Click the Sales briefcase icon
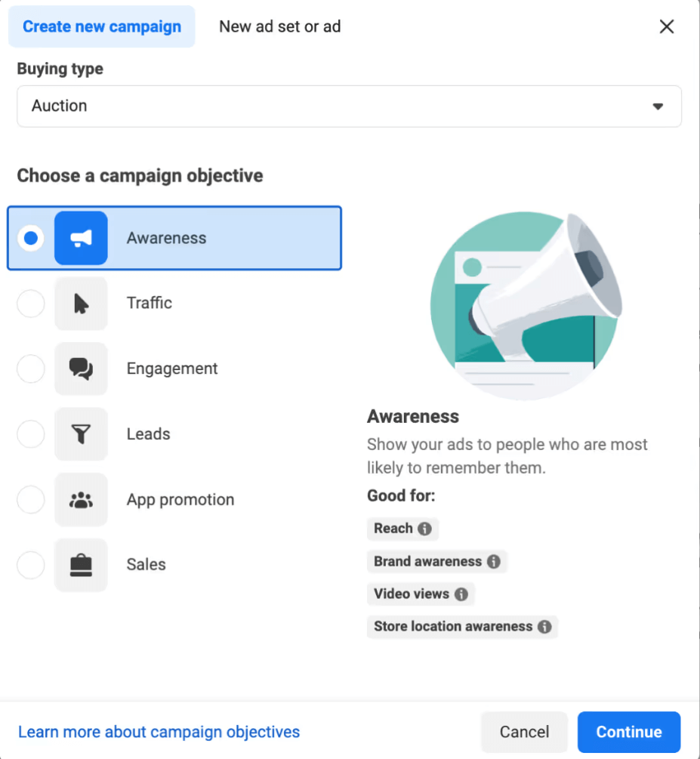Viewport: 700px width, 759px height. (81, 565)
